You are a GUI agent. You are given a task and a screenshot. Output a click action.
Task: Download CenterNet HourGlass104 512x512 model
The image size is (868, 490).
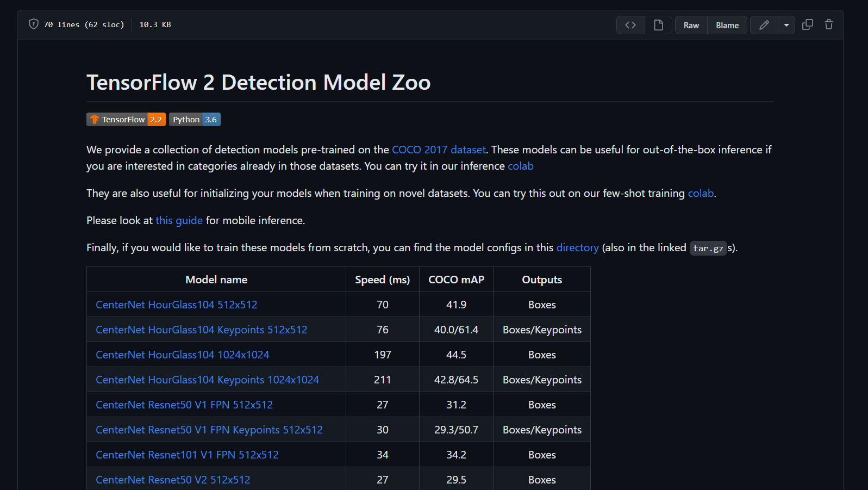tap(177, 305)
